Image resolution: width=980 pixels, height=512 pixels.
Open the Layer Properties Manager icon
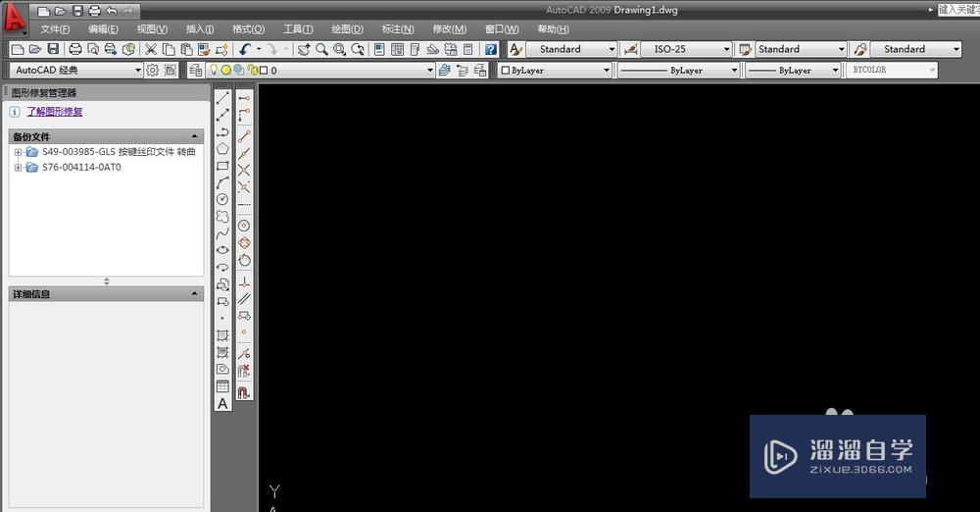point(195,70)
